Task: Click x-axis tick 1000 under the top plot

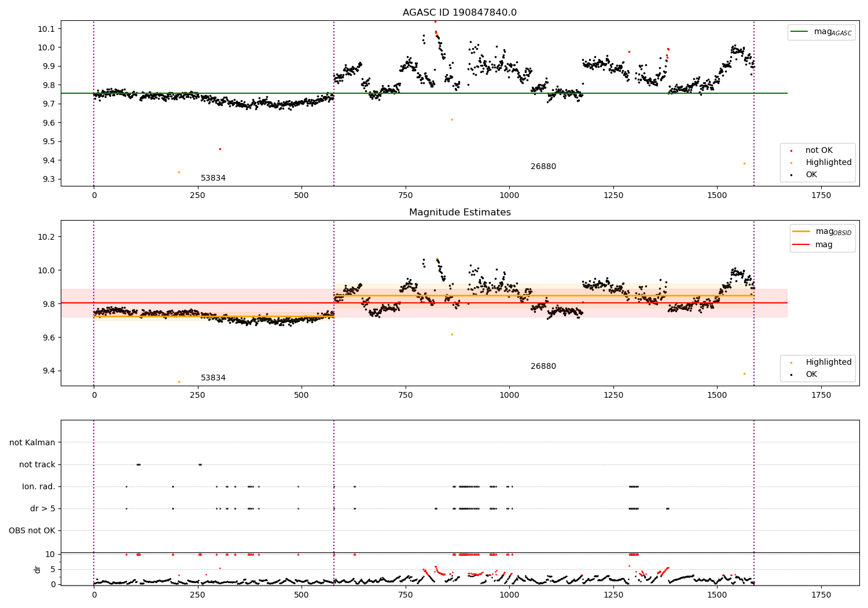Action: (509, 196)
